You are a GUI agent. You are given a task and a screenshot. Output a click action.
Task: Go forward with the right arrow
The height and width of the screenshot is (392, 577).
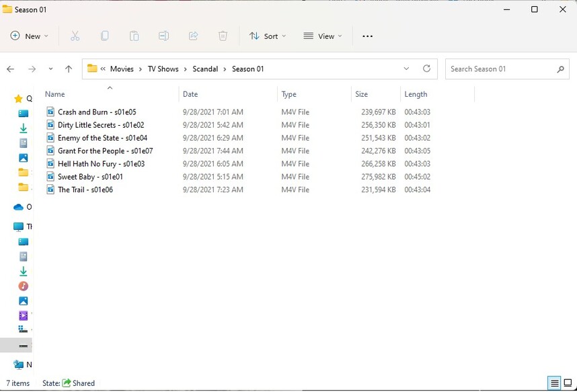point(32,69)
